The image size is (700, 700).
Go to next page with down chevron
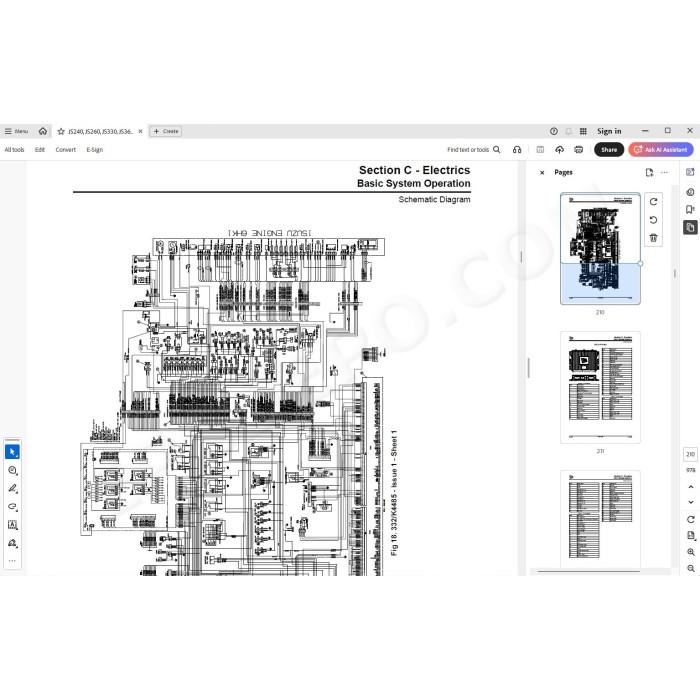[691, 502]
